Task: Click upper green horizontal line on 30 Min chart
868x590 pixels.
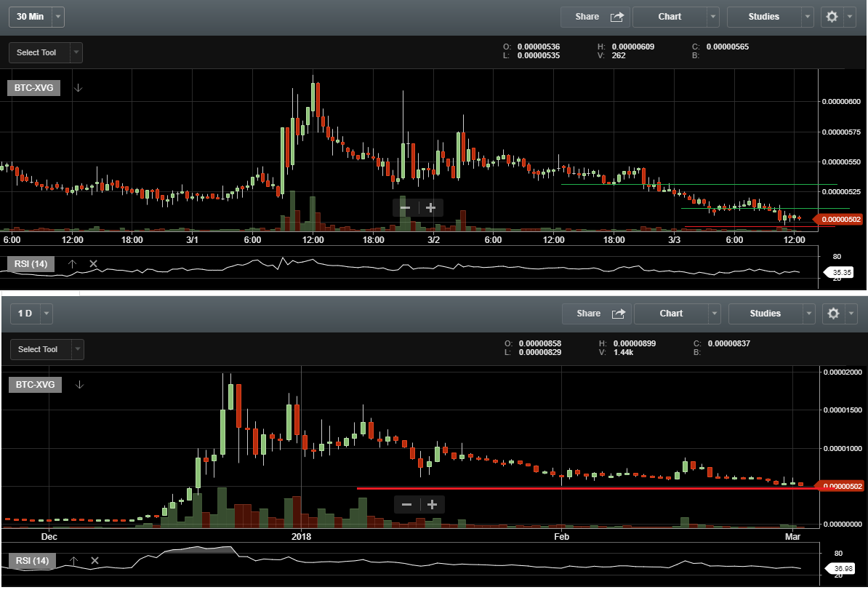Action: [699, 185]
